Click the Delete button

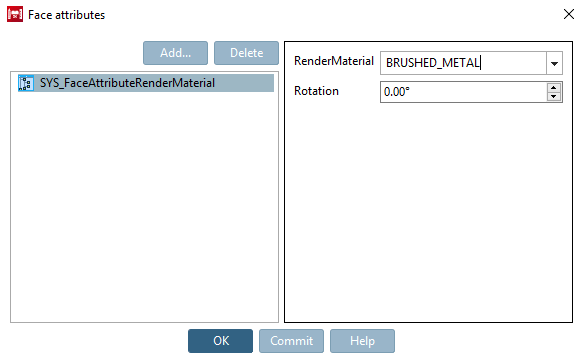coord(246,53)
